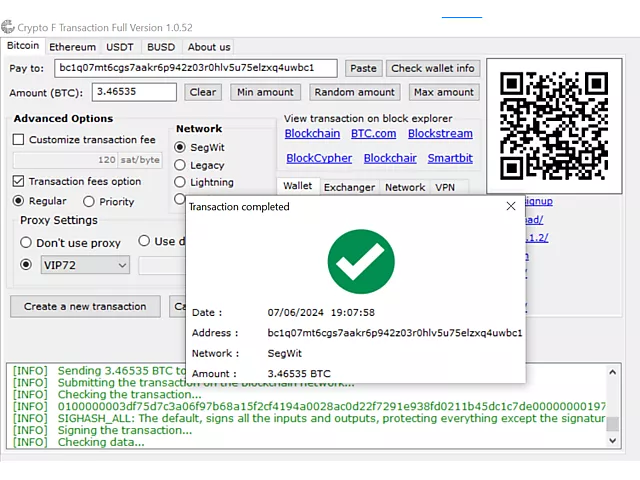
Task: Enable Customize transaction fee checkbox
Action: [x=19, y=140]
